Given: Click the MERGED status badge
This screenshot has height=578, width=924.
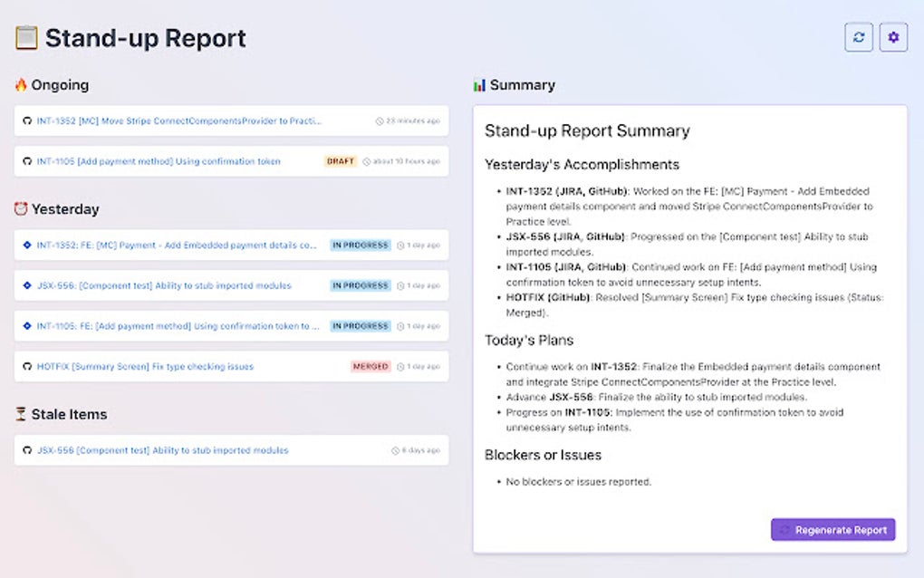Looking at the screenshot, I should pyautogui.click(x=371, y=367).
